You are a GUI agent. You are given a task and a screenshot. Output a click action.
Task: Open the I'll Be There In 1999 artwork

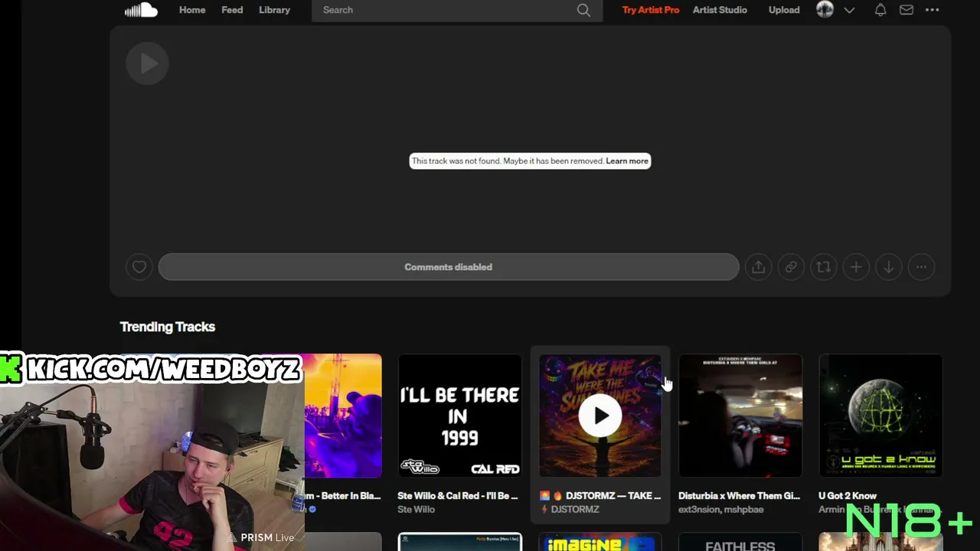point(459,416)
